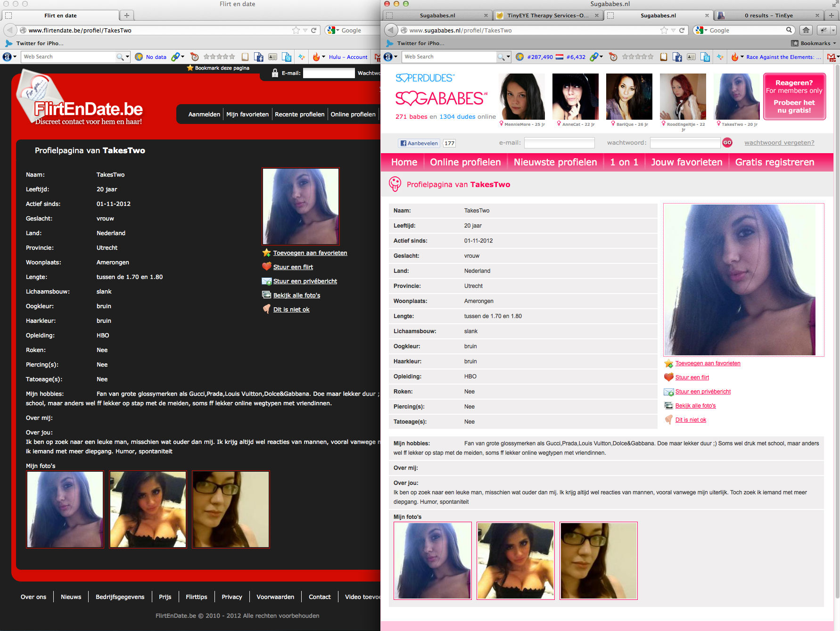Click the Probeer het nu gratis banner
This screenshot has height=631, width=840.
794,107
